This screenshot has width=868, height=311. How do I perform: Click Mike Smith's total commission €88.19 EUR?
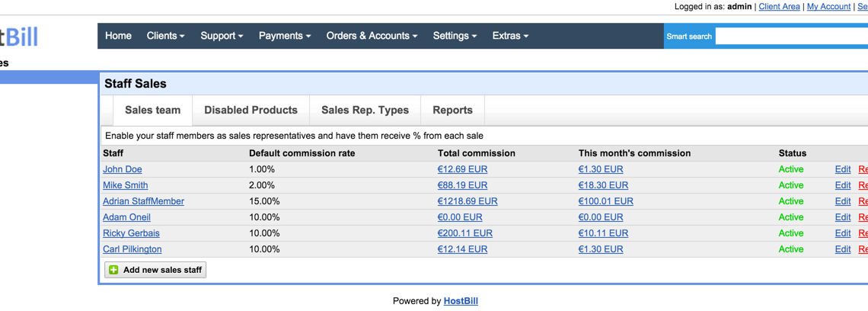(x=462, y=185)
